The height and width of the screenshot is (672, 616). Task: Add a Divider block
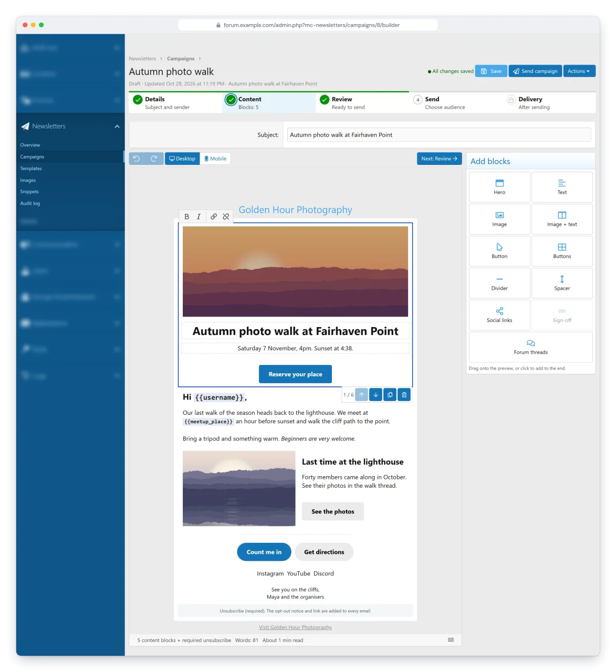point(499,283)
